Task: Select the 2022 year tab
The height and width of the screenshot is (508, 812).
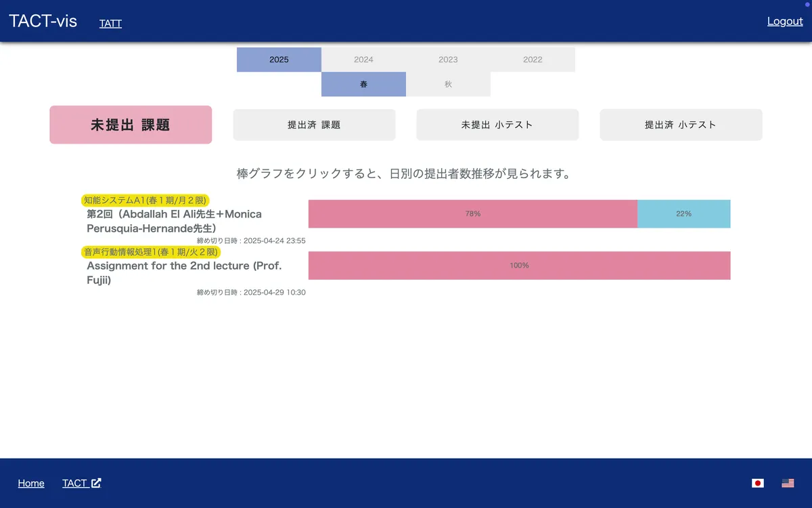Action: 533,59
